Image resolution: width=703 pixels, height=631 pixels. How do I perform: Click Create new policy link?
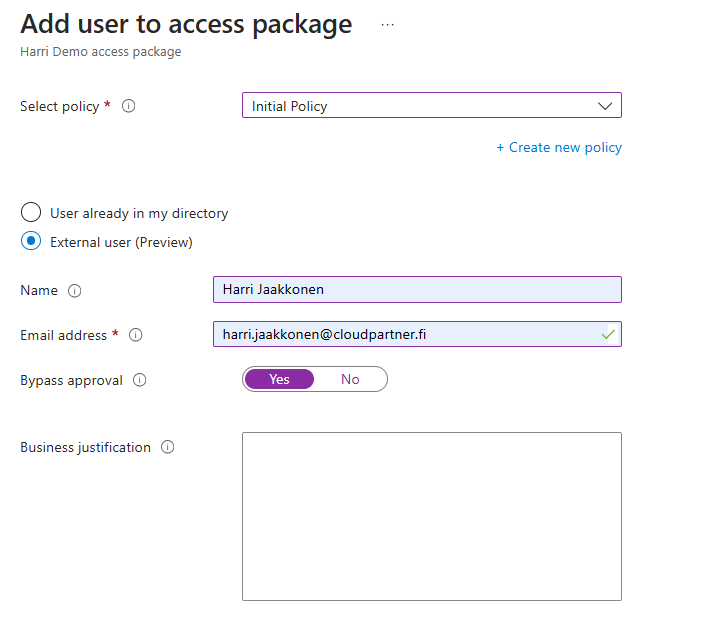(x=559, y=147)
